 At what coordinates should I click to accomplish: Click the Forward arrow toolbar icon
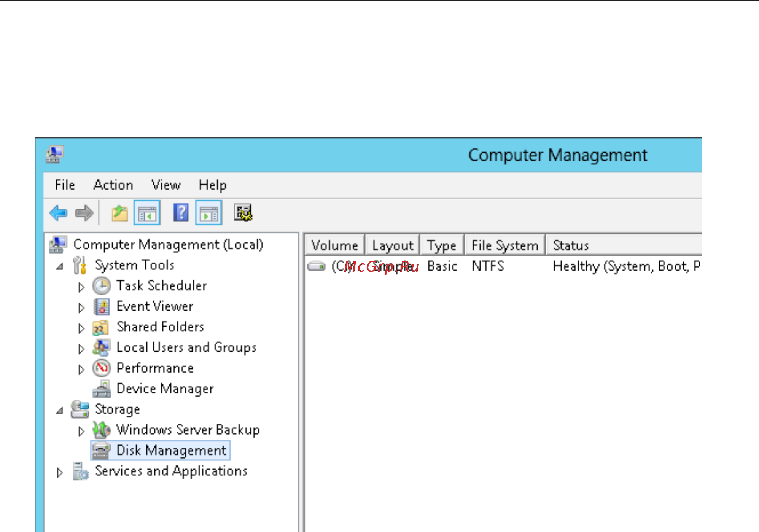pos(84,213)
